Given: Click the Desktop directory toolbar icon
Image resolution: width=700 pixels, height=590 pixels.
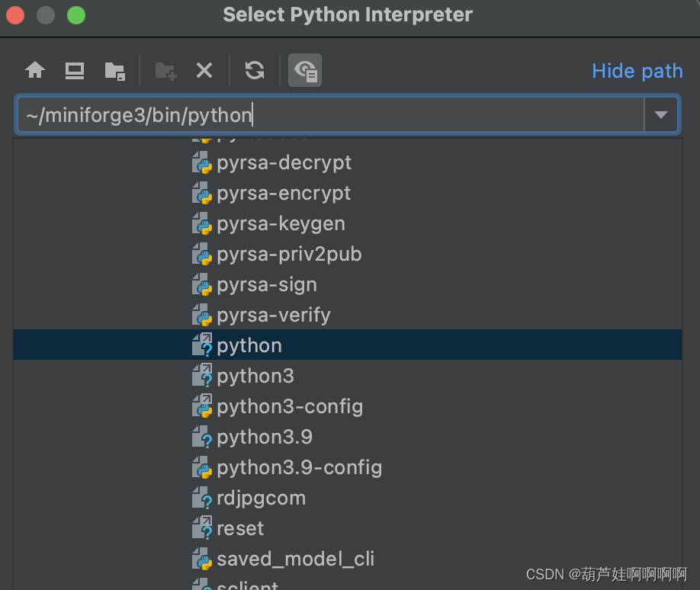Looking at the screenshot, I should 75,71.
